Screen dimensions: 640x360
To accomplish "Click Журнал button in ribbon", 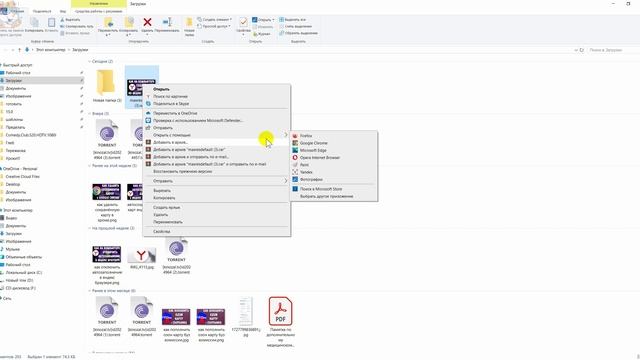I will point(262,34).
